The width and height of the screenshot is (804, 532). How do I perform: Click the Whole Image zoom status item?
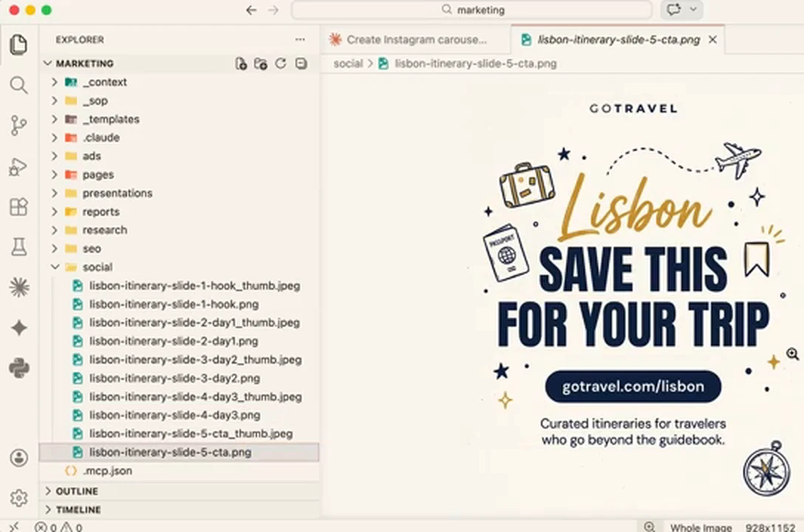701,528
